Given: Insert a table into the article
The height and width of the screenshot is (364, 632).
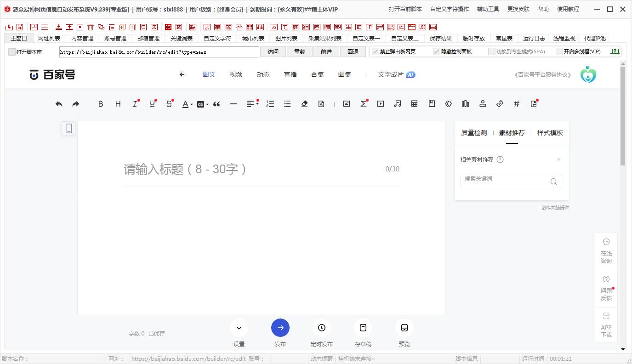Looking at the screenshot, I should tap(415, 104).
